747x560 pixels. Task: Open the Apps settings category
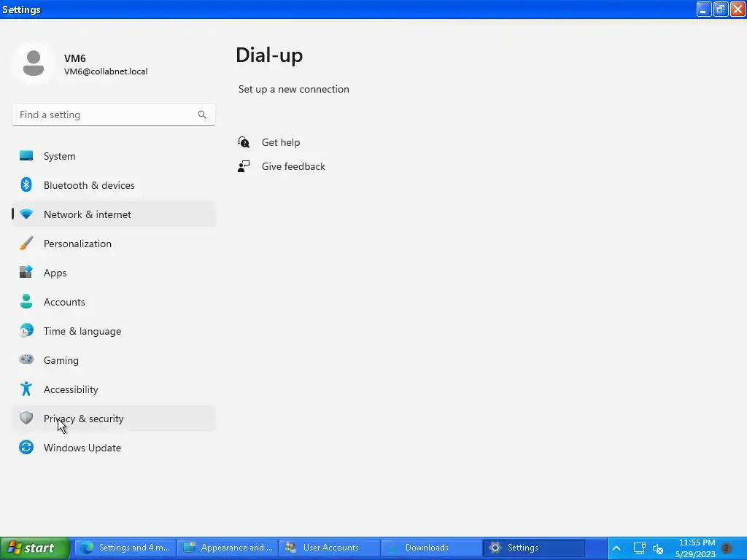tap(114, 273)
